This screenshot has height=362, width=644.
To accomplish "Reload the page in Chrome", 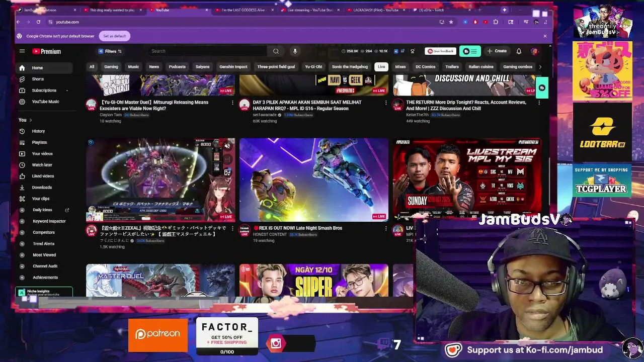I will tap(38, 22).
